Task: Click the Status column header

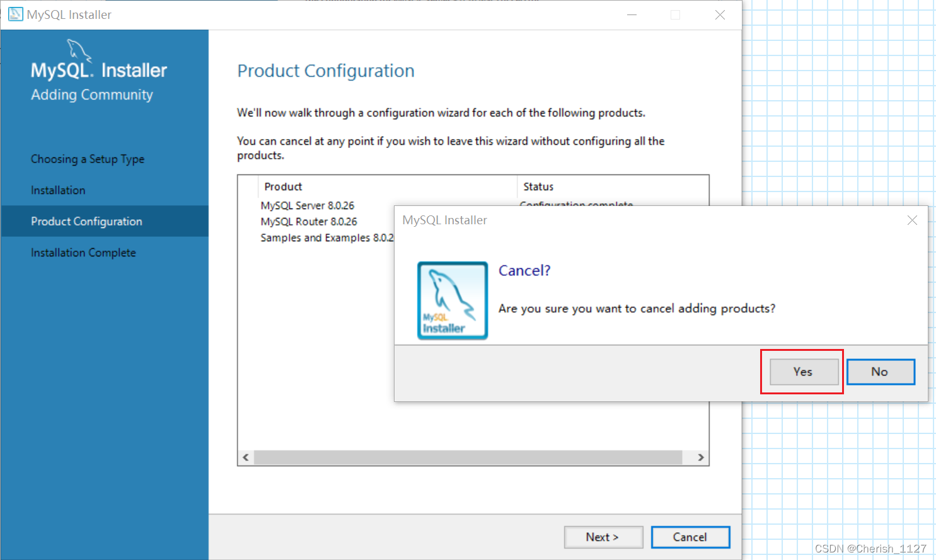Action: tap(613, 186)
